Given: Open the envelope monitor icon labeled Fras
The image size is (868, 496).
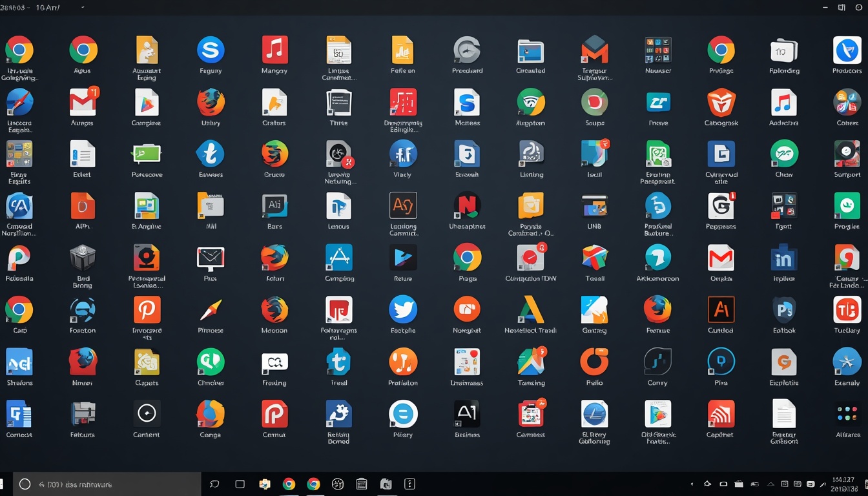Looking at the screenshot, I should [x=211, y=259].
